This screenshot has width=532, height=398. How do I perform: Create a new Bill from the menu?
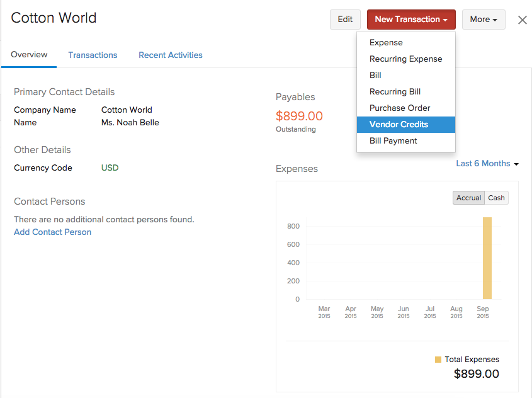tap(375, 75)
